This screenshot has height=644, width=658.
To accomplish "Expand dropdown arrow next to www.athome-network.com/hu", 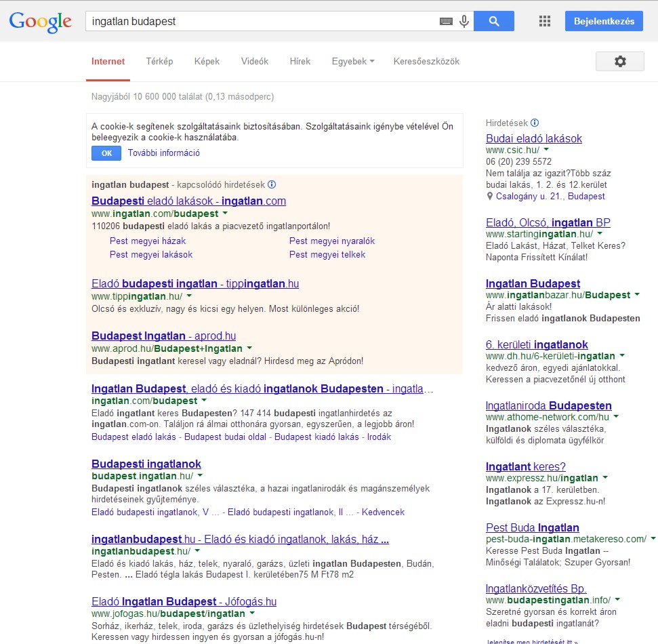I will pos(617,416).
